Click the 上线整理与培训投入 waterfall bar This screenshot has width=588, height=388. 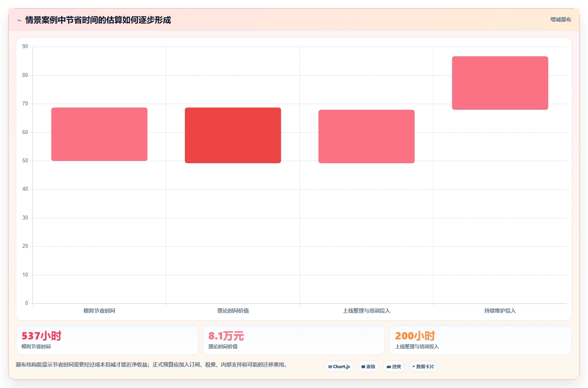366,136
